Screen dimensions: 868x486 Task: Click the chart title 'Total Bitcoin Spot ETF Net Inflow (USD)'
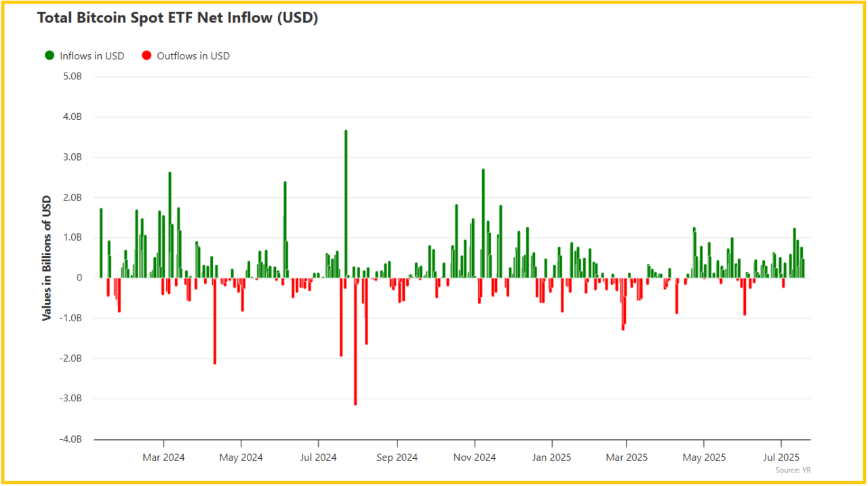coord(177,18)
